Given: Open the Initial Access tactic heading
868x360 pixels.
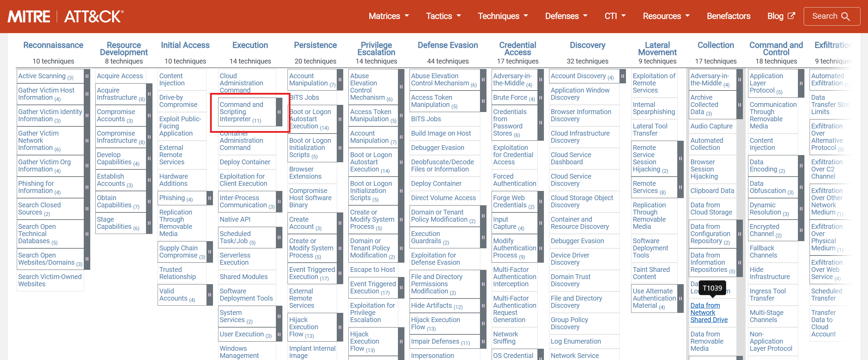Looking at the screenshot, I should pos(185,45).
